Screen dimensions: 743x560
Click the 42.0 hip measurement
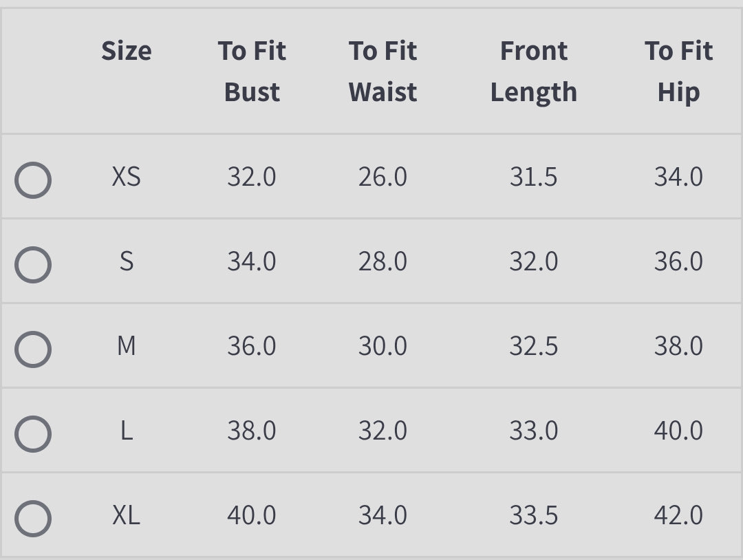[x=678, y=515]
